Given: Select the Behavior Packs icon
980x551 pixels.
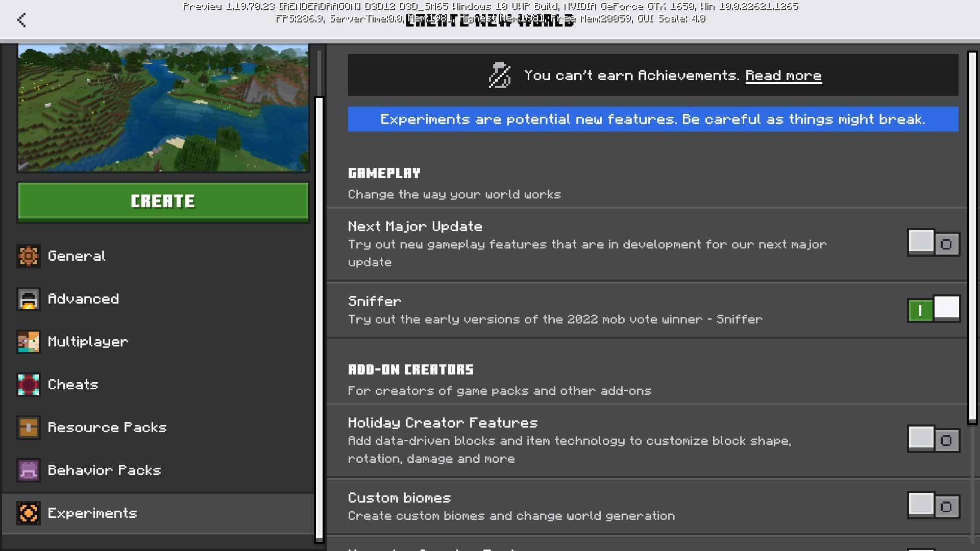Looking at the screenshot, I should pyautogui.click(x=29, y=470).
